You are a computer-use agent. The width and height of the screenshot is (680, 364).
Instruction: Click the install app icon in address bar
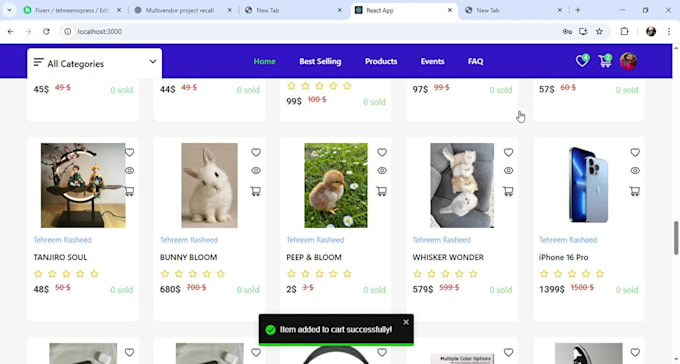tap(583, 31)
